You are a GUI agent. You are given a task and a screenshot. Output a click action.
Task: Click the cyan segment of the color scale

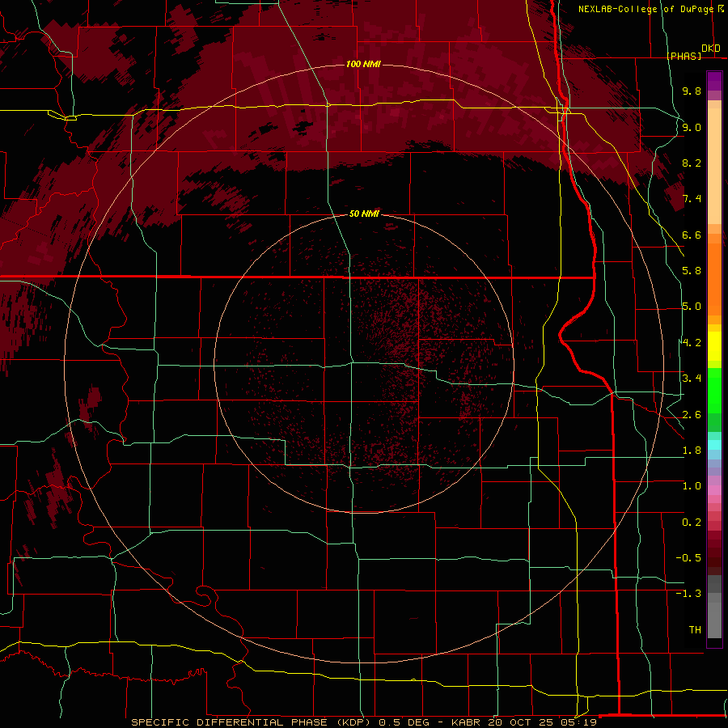[714, 445]
